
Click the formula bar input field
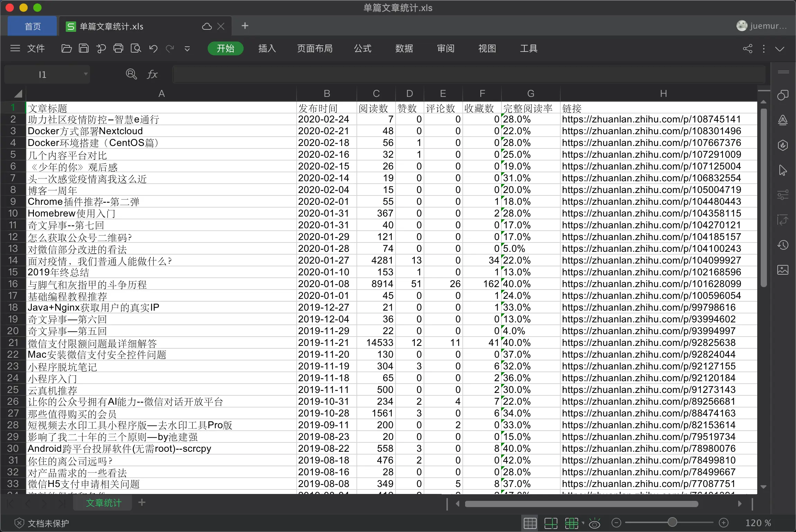[x=467, y=74]
